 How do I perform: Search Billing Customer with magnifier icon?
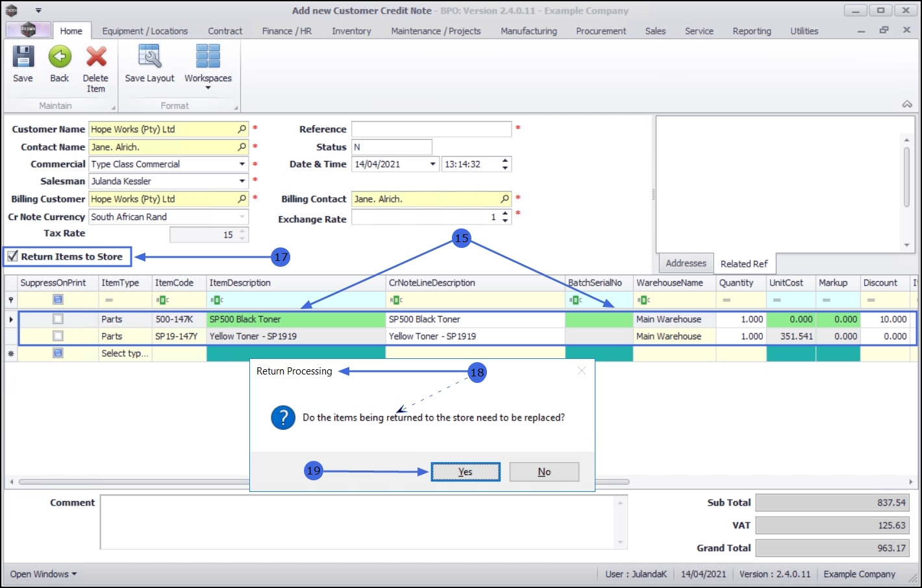pyautogui.click(x=242, y=199)
